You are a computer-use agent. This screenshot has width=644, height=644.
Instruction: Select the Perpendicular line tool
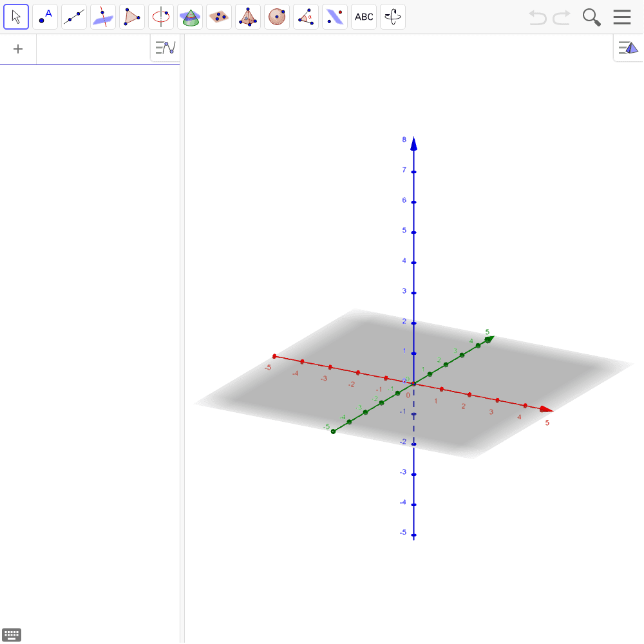pos(103,17)
